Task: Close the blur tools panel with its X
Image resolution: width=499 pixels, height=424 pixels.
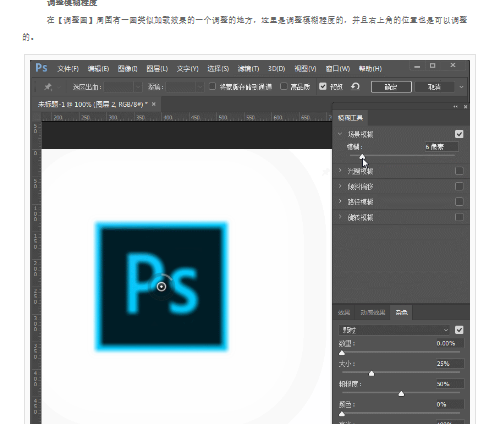Action: [465, 107]
